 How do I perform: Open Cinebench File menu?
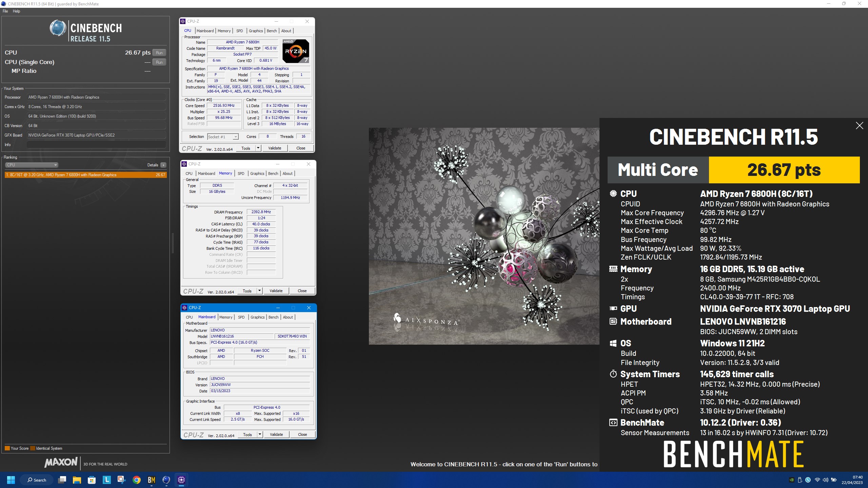(x=5, y=11)
